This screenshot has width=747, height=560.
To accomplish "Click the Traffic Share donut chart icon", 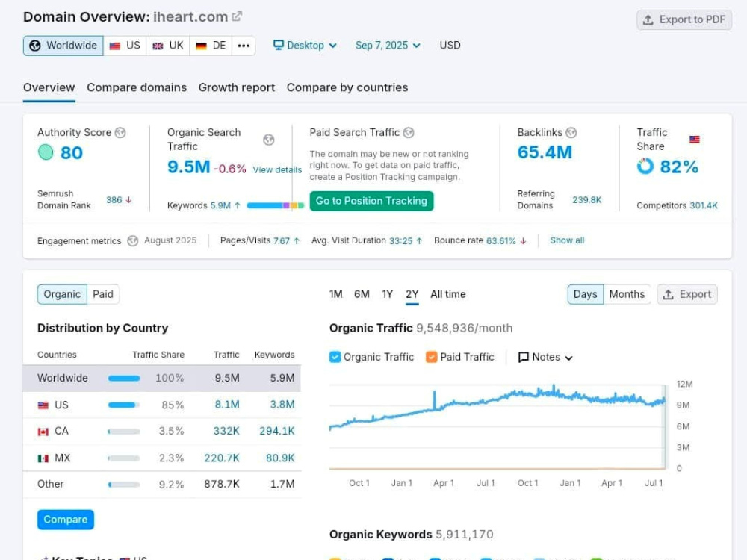I will coord(645,167).
